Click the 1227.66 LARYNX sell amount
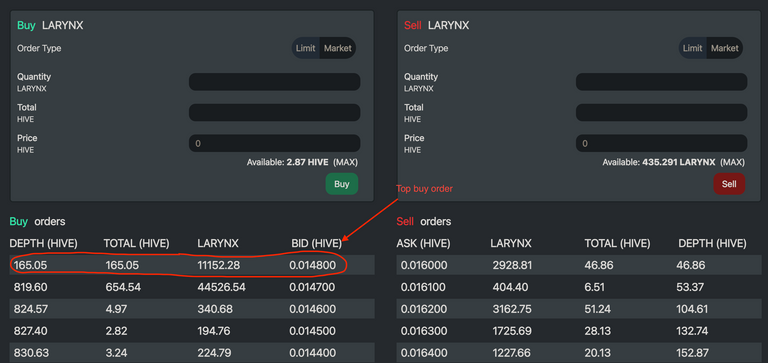The height and width of the screenshot is (363, 768). pyautogui.click(x=512, y=353)
